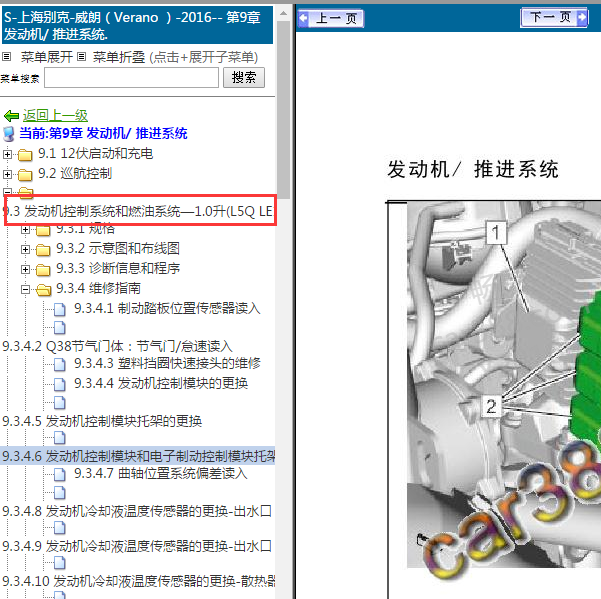Screen dimensions: 601x599
Task: Open 9.3.4.7 曲轴位置系统偏差读入
Action: [x=161, y=473]
